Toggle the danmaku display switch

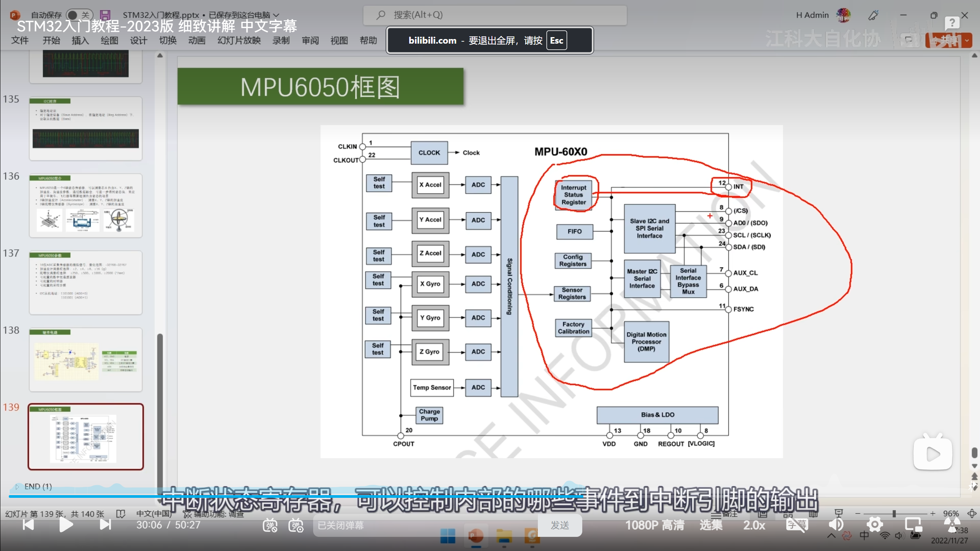tap(270, 525)
